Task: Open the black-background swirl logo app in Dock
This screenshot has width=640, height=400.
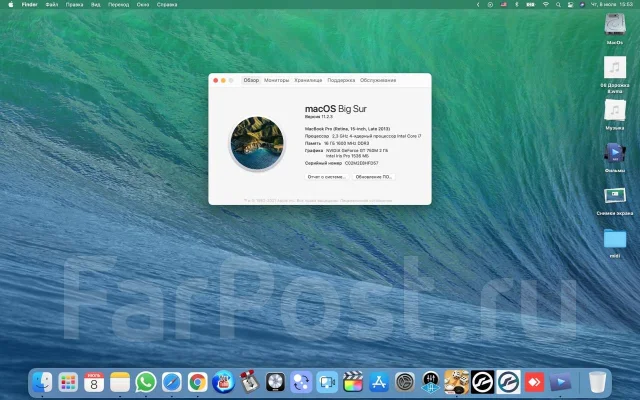Action: point(482,382)
